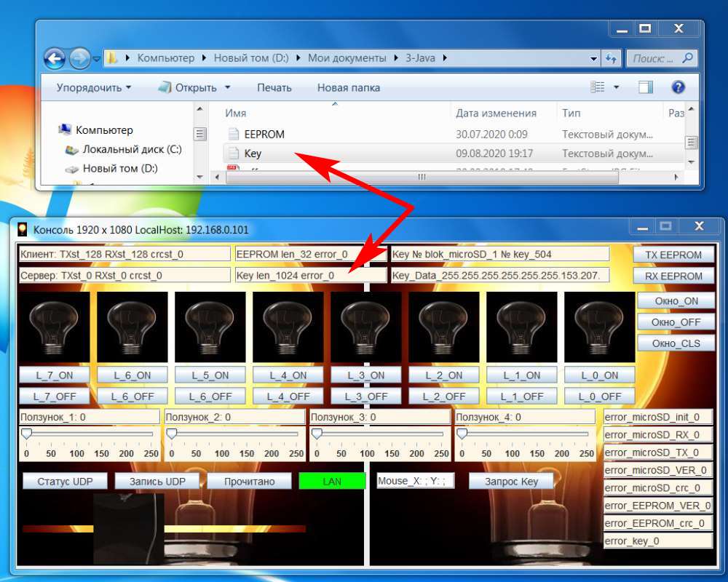Open Explorer help with the question mark icon
Image resolution: width=728 pixels, height=582 pixels.
(x=678, y=87)
